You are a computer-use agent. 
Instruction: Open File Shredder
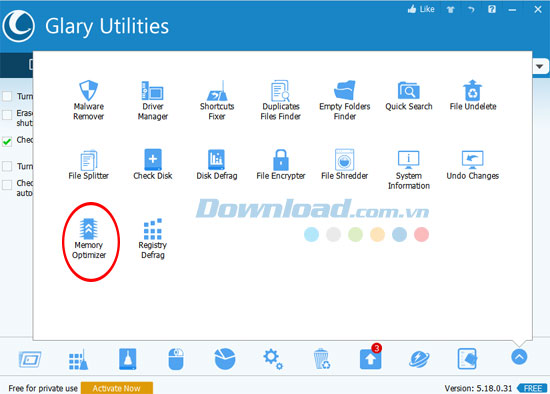pos(344,165)
